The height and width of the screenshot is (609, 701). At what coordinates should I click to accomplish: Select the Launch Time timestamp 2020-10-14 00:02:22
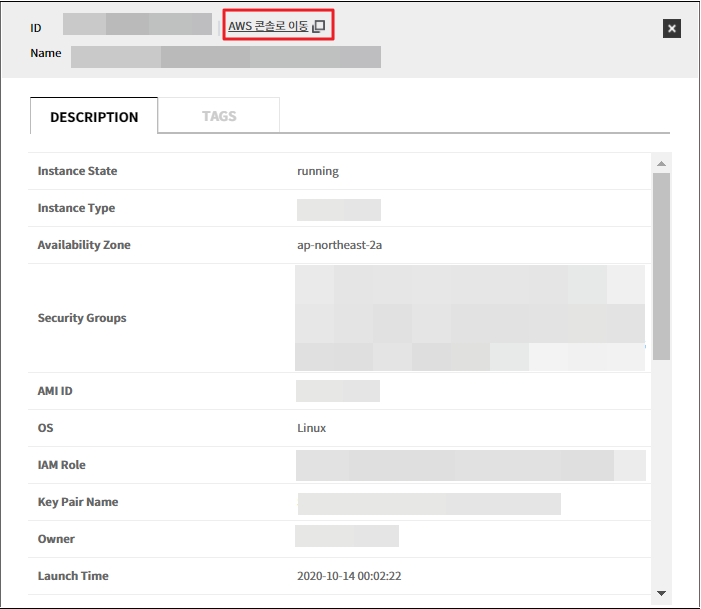[x=349, y=576]
